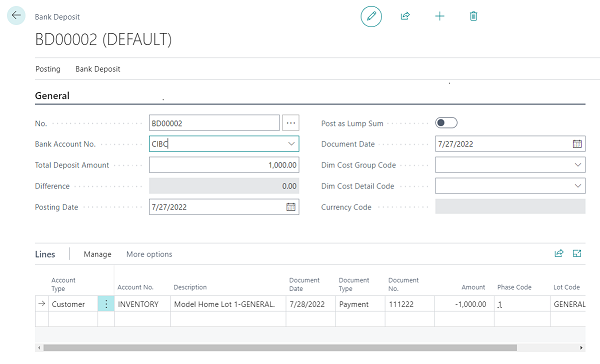Show More options in Lines
Screen dimensions: 600x364
click(x=149, y=254)
